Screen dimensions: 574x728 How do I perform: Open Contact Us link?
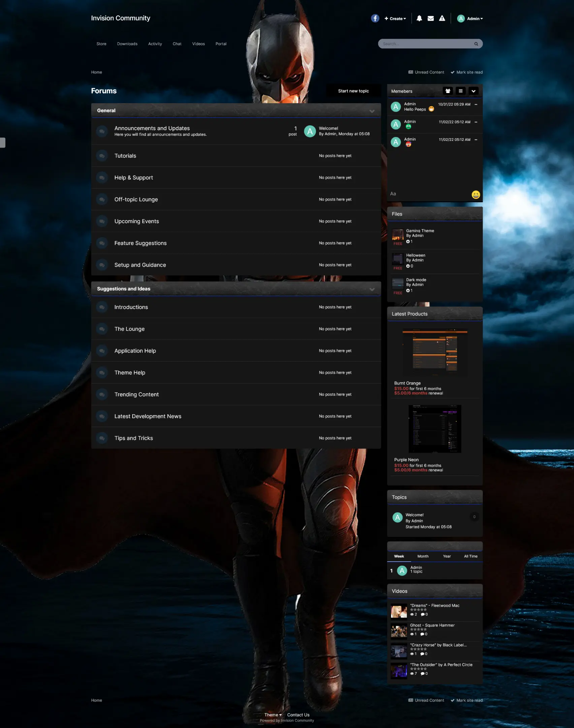click(298, 715)
